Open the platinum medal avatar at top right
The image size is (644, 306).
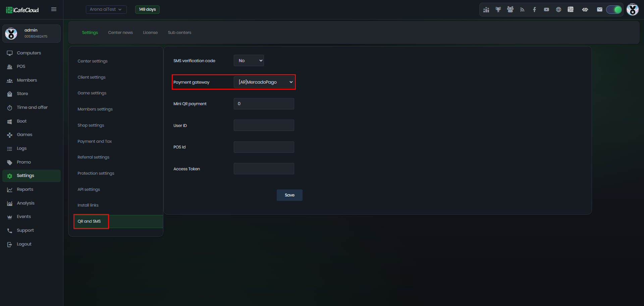[x=633, y=9]
